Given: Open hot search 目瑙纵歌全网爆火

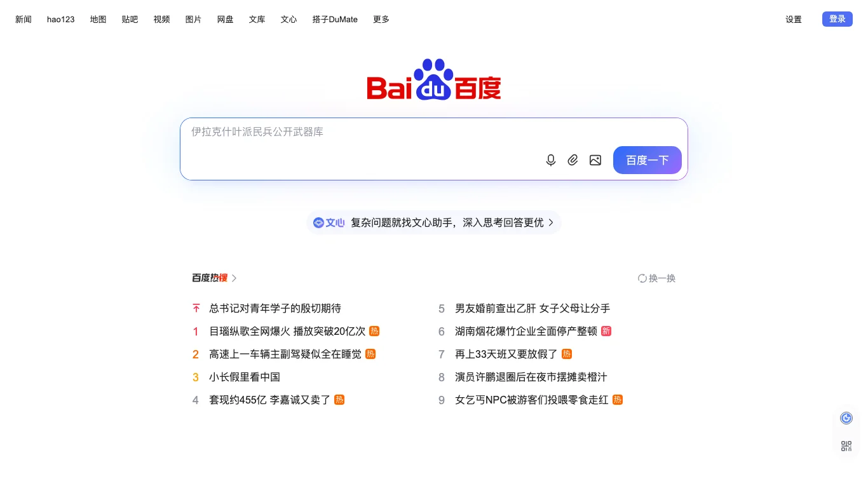Looking at the screenshot, I should 287,331.
